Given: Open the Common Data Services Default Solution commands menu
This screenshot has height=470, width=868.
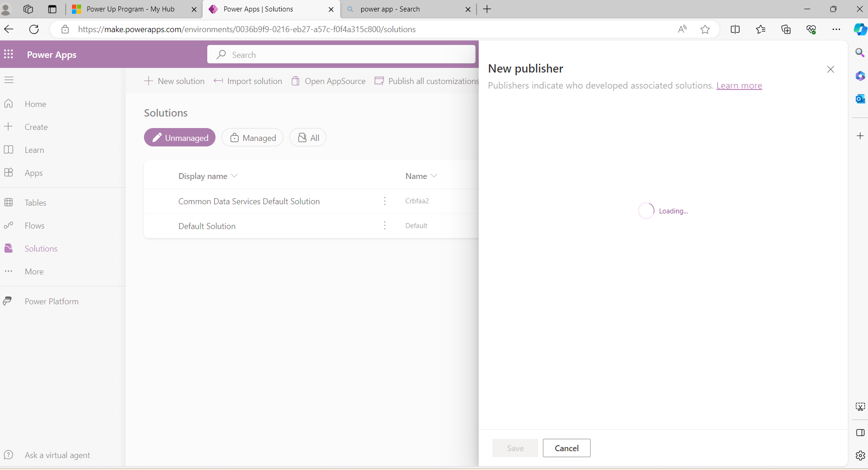Looking at the screenshot, I should tap(384, 201).
